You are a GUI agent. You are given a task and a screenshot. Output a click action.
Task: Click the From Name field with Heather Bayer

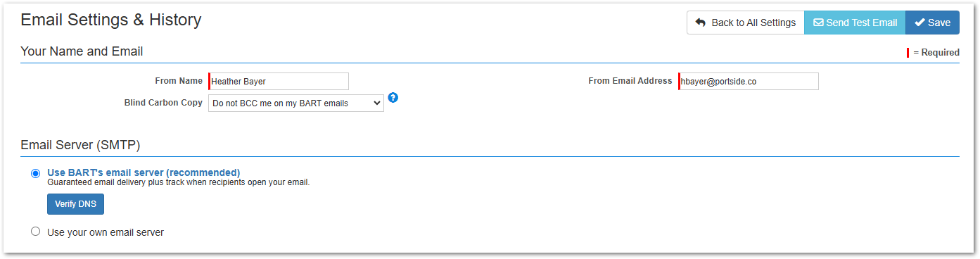tap(279, 81)
